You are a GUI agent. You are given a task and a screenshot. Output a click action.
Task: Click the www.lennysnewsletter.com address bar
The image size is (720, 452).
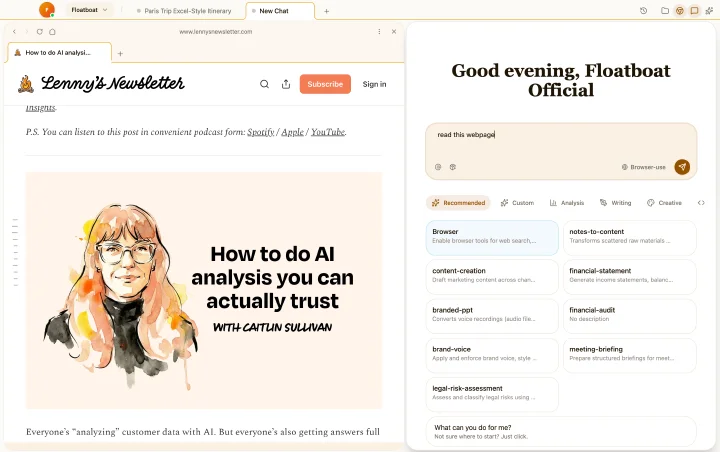pos(215,32)
